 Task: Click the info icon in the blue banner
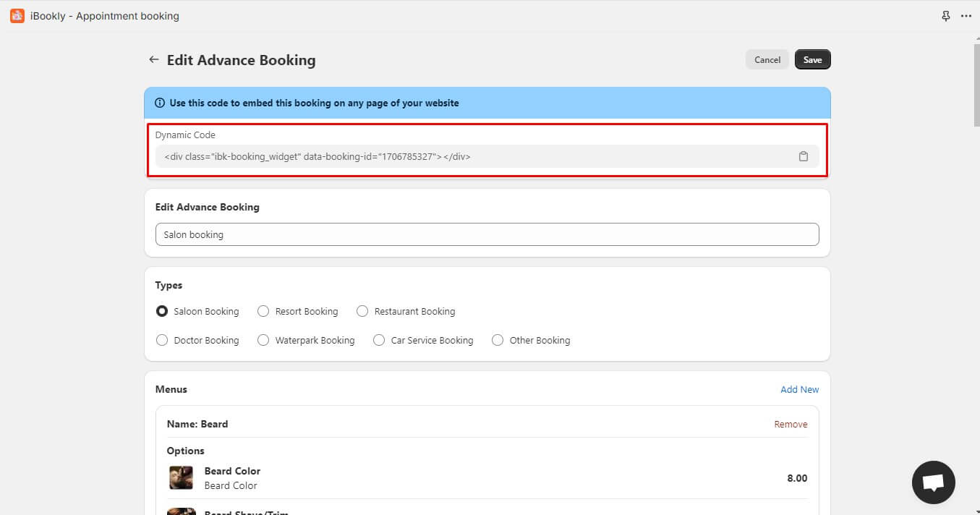click(160, 103)
